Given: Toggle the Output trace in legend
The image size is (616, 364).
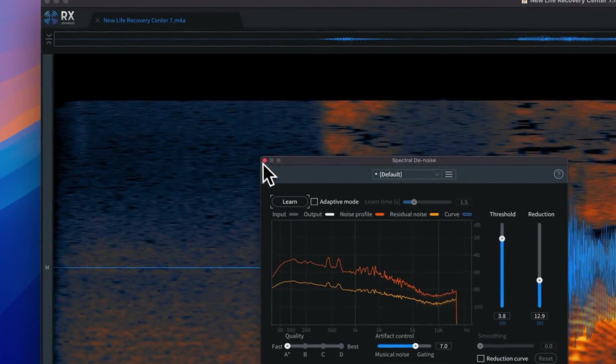Looking at the screenshot, I should pyautogui.click(x=330, y=214).
